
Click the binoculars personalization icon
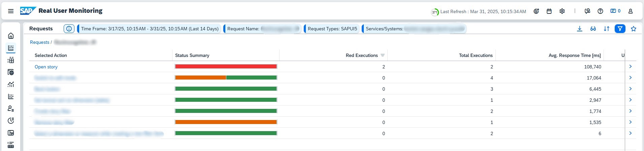coord(593,29)
